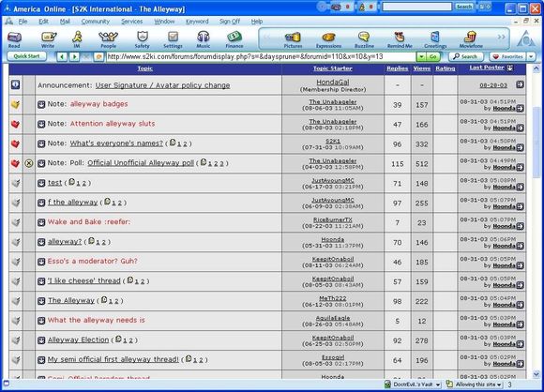Click the Go button
This screenshot has height=392, width=544.
point(433,56)
